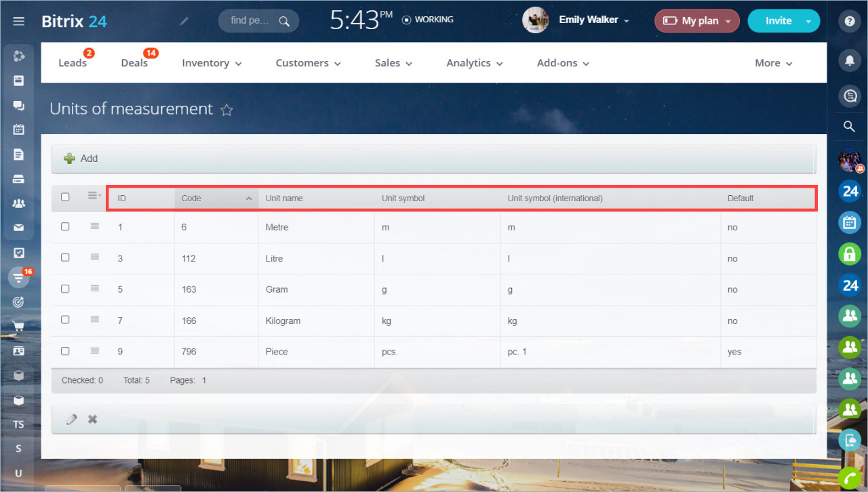Click the TS item in left sidebar
Screen dimensions: 868x492
pyautogui.click(x=19, y=424)
